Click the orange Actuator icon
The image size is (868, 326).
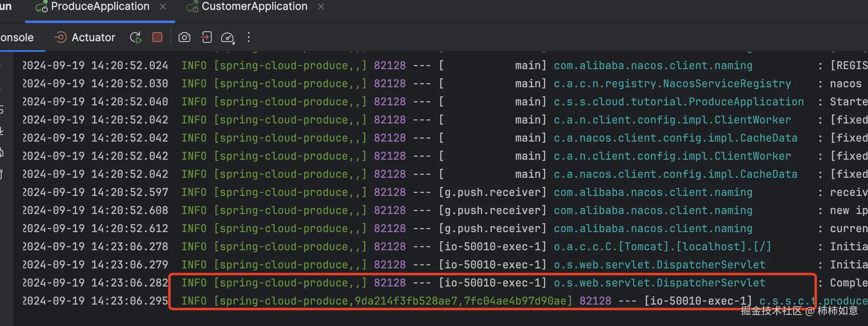(x=60, y=37)
